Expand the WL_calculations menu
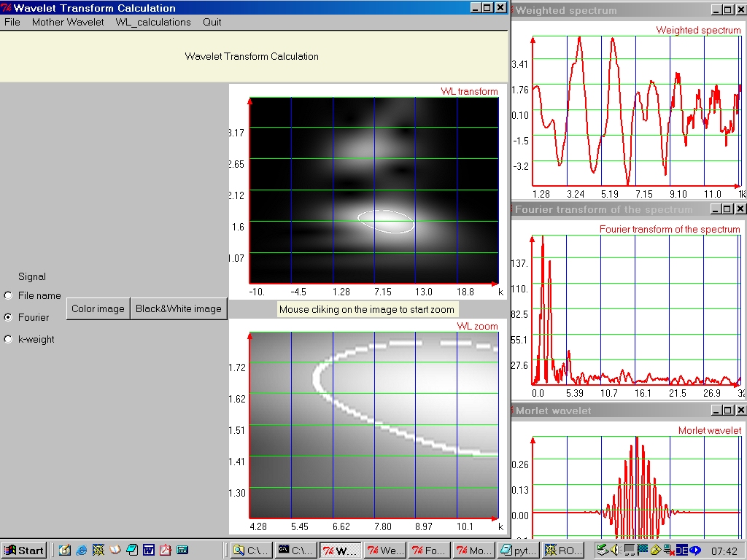 pos(153,22)
